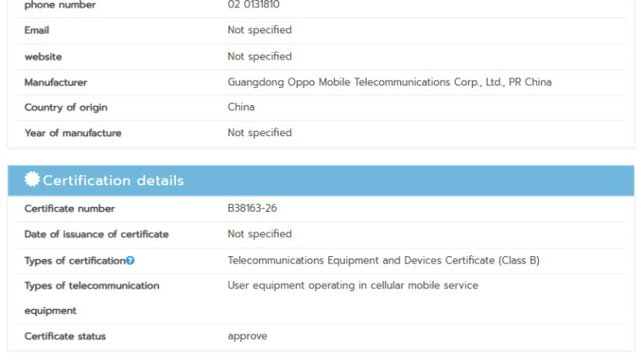
Task: Click the Date of issuance of certificate label
Action: click(x=96, y=235)
